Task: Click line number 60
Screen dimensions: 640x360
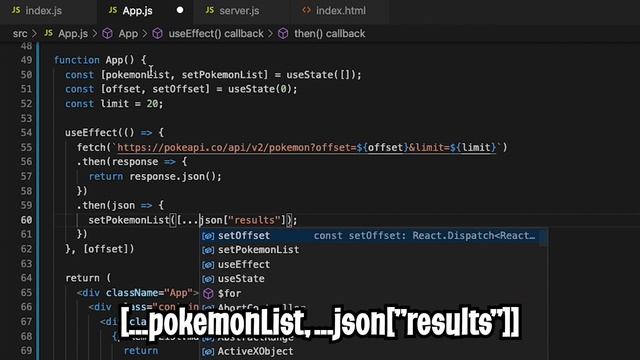Action: 26,220
